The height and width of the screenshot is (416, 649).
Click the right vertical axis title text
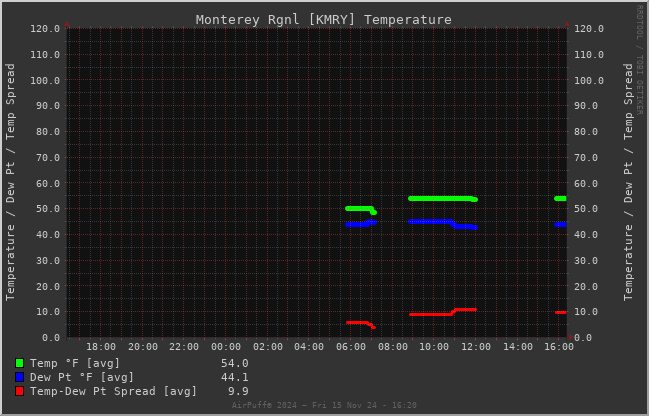click(628, 182)
